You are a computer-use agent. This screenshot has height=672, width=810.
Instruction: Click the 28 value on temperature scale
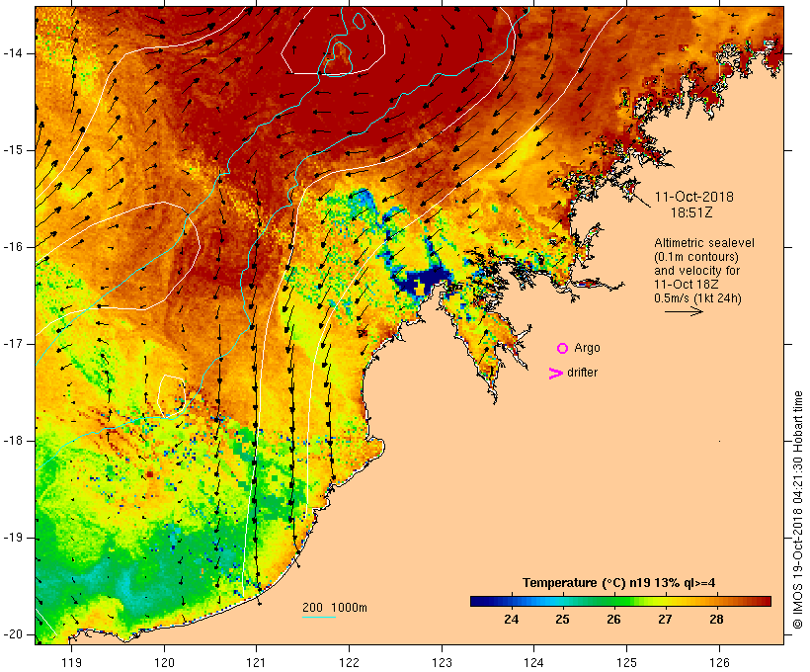pyautogui.click(x=716, y=620)
